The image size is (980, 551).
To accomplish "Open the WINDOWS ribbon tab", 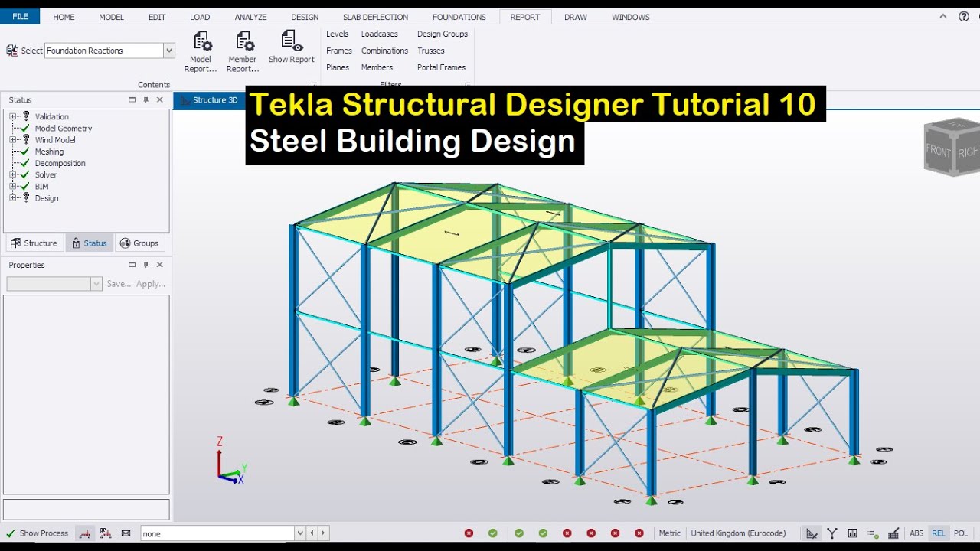I will click(631, 17).
